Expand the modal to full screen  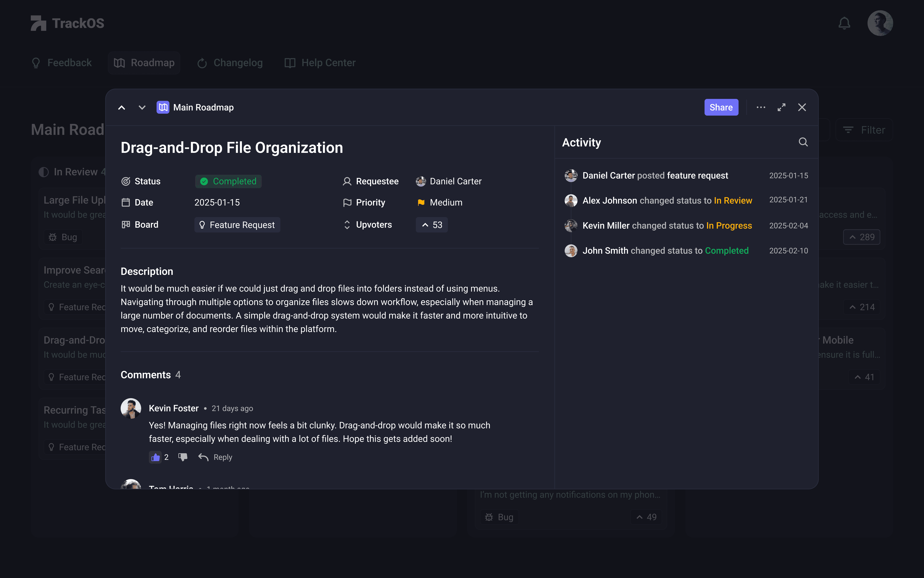(782, 107)
